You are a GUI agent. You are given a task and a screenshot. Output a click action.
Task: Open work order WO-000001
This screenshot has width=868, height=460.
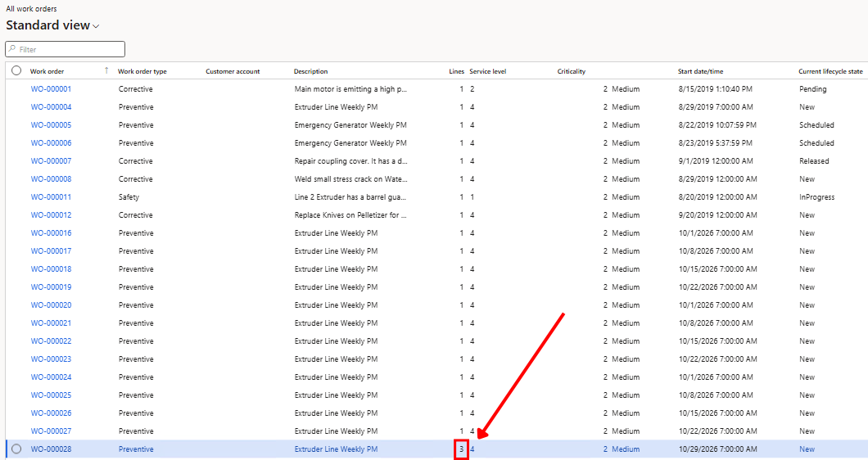click(51, 89)
